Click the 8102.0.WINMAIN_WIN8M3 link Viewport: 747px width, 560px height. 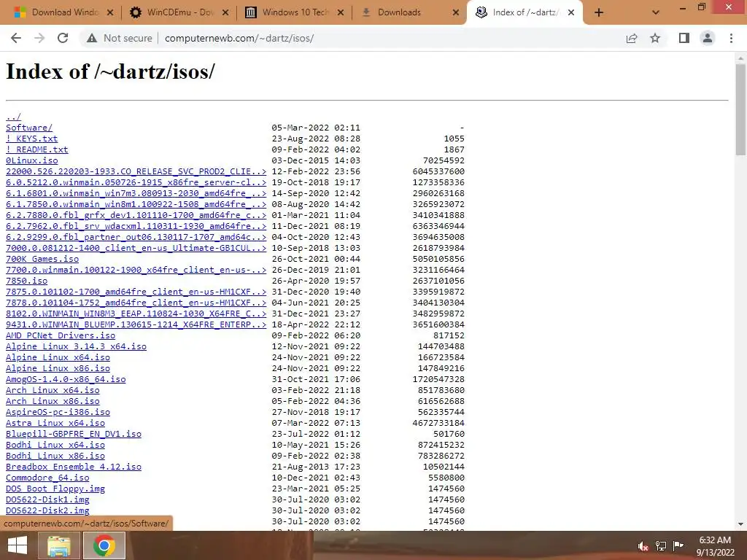[x=136, y=314]
